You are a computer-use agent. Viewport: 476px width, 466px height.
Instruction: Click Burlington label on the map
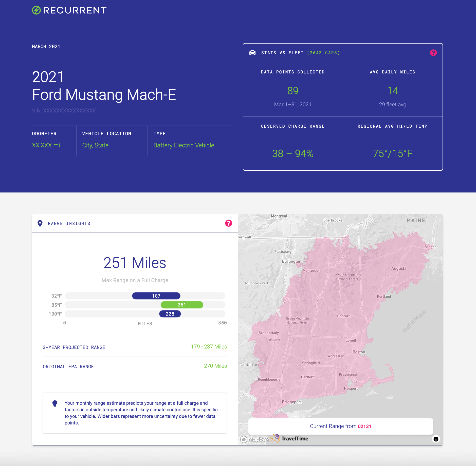point(291,261)
